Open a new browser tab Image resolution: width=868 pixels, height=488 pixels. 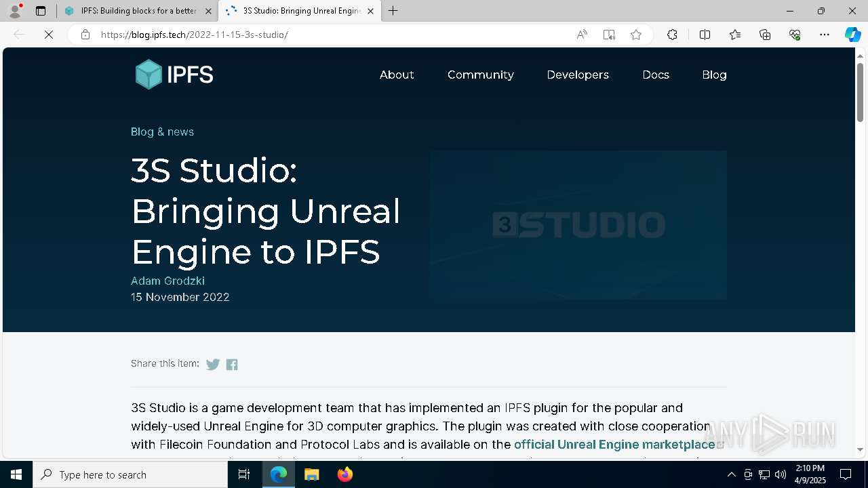click(x=393, y=11)
